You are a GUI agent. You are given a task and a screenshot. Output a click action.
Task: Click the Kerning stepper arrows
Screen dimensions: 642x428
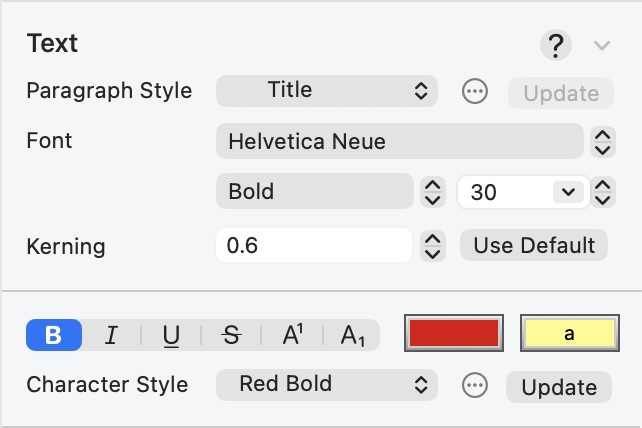433,246
